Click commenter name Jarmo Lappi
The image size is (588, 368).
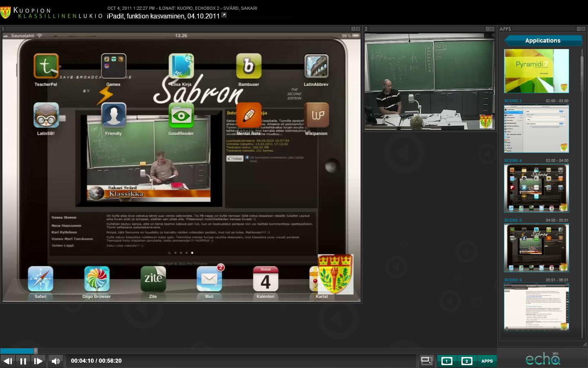pos(62,245)
